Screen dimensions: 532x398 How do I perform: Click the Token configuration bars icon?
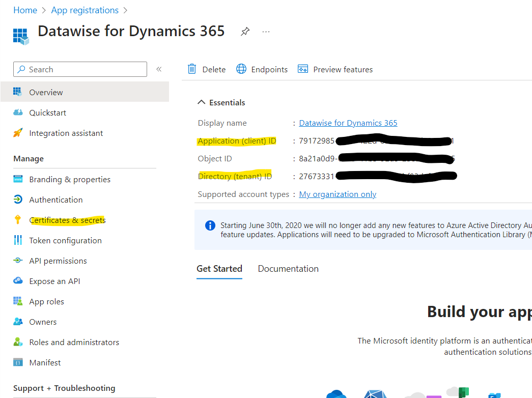(x=18, y=240)
